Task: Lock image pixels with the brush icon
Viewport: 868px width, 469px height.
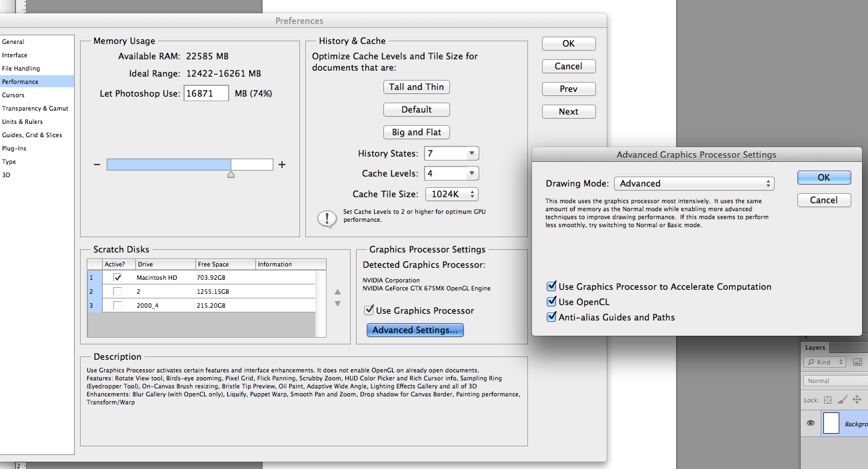Action: [843, 400]
